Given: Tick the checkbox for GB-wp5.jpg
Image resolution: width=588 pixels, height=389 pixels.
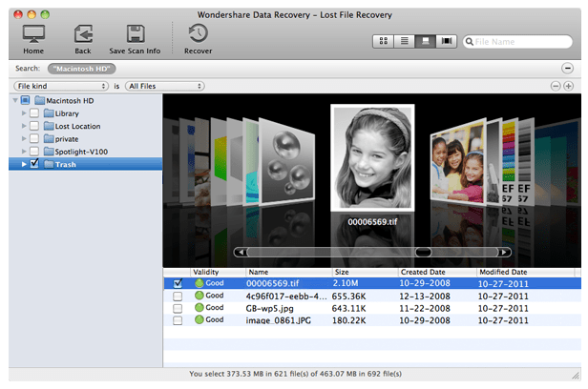Looking at the screenshot, I should (178, 308).
